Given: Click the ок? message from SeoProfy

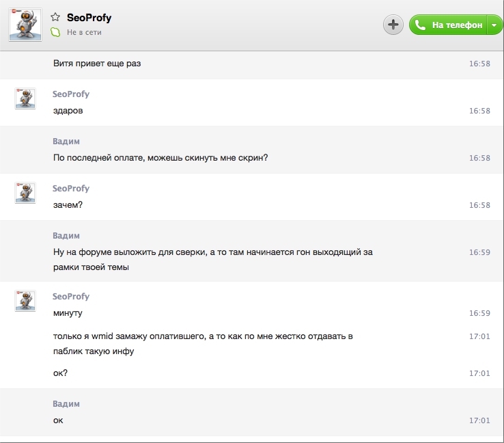Looking at the screenshot, I should pyautogui.click(x=60, y=373).
